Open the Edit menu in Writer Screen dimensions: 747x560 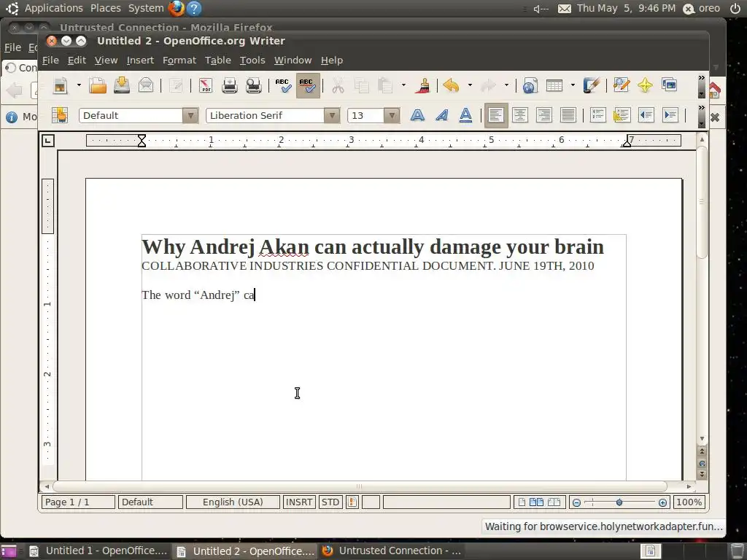click(x=77, y=61)
